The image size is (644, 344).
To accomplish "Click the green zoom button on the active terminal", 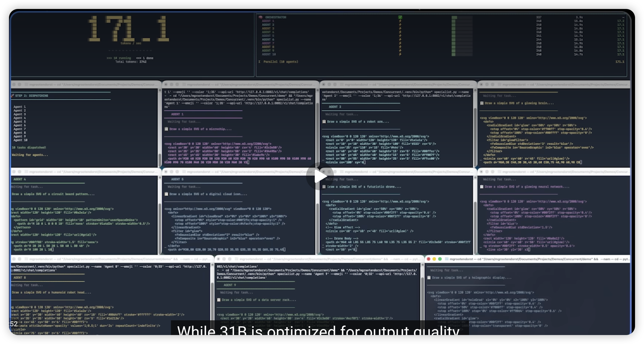I will click(440, 259).
